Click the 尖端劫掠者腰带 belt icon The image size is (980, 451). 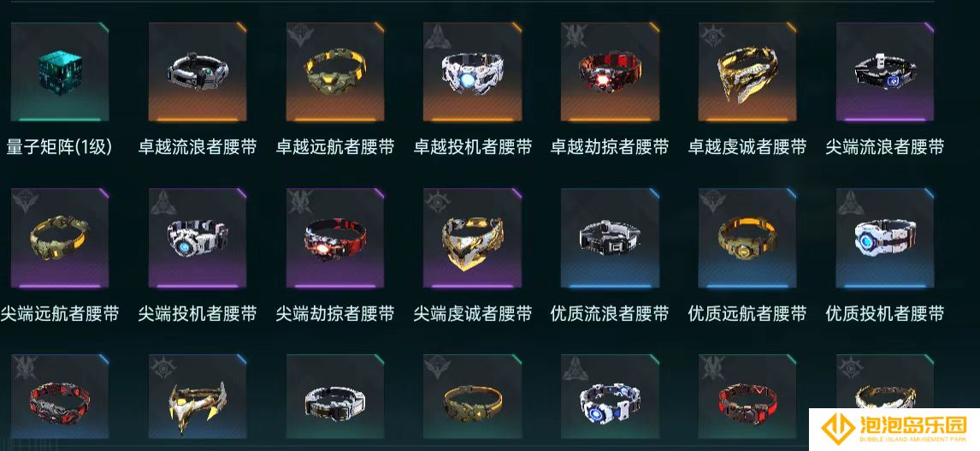(335, 238)
